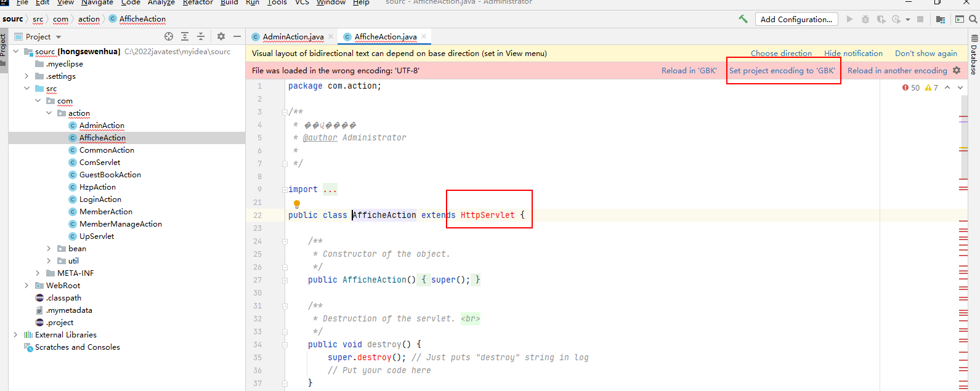Click the src breadcrumb in navigation bar
Viewport: 980px width, 391px height.
[38, 19]
